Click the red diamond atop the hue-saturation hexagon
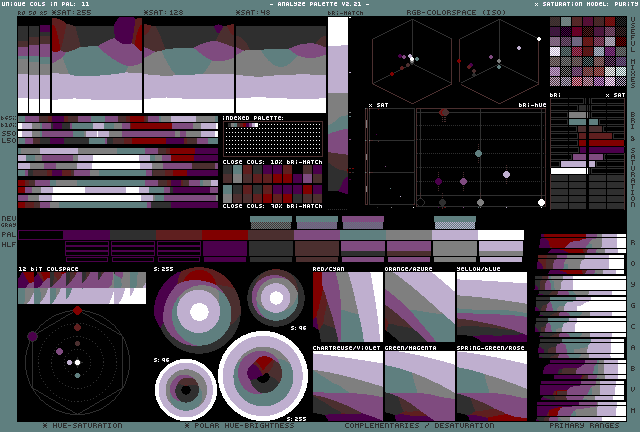 pyautogui.click(x=77, y=311)
